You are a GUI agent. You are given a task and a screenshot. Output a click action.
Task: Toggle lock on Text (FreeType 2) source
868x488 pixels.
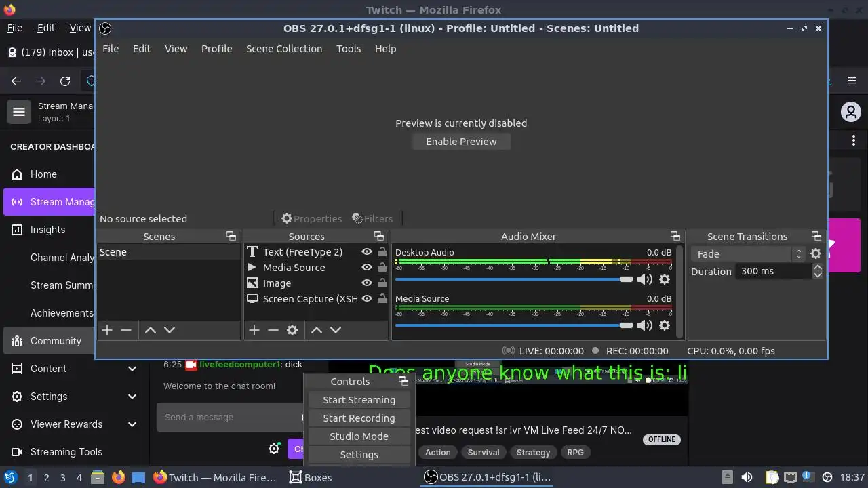(x=382, y=252)
